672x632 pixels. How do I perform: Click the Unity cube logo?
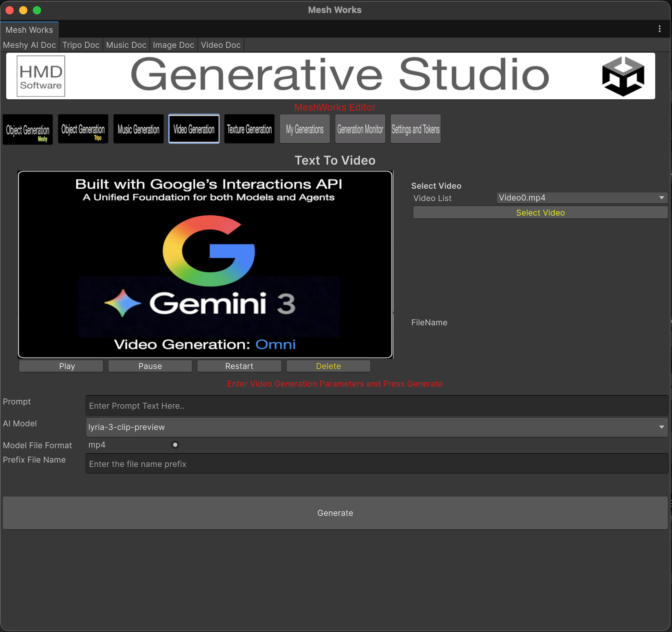click(623, 76)
